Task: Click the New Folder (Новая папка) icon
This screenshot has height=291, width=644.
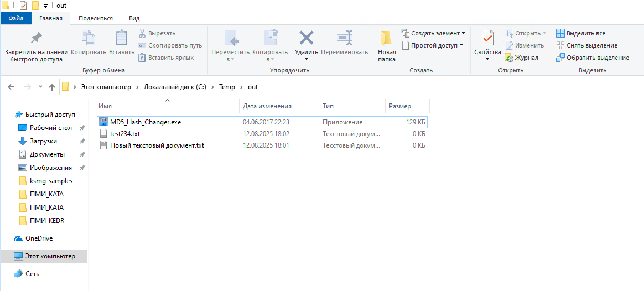Action: 387,38
